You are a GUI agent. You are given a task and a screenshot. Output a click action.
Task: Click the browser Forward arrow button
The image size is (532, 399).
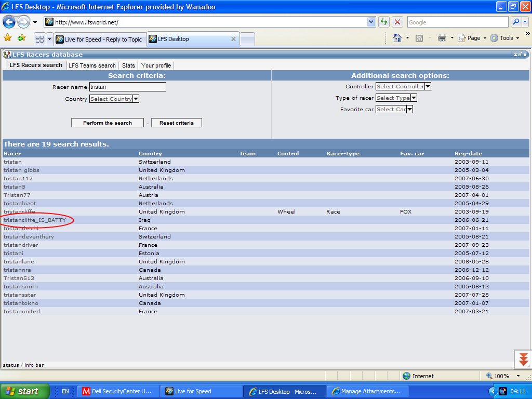[23, 22]
